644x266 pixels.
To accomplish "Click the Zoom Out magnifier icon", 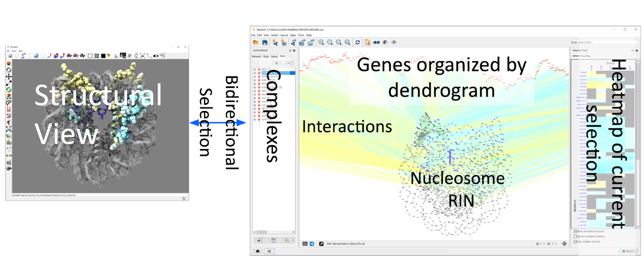I will 330,43.
